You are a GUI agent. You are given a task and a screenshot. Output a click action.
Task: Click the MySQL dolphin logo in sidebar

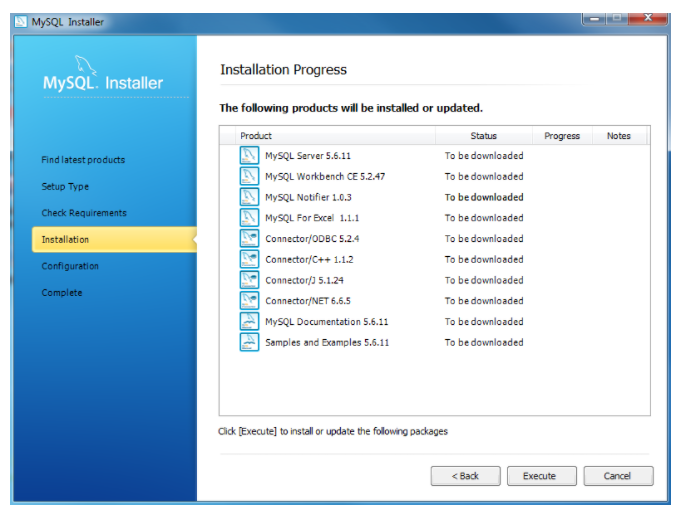(x=85, y=65)
